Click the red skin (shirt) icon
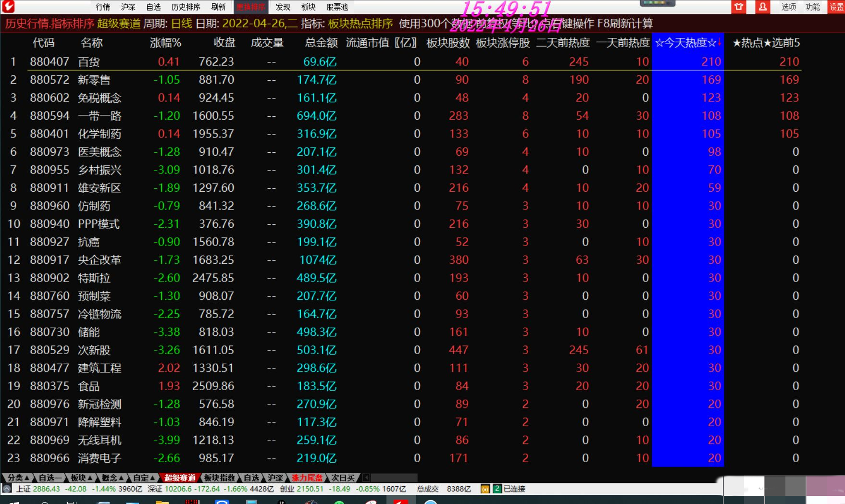 click(x=738, y=7)
